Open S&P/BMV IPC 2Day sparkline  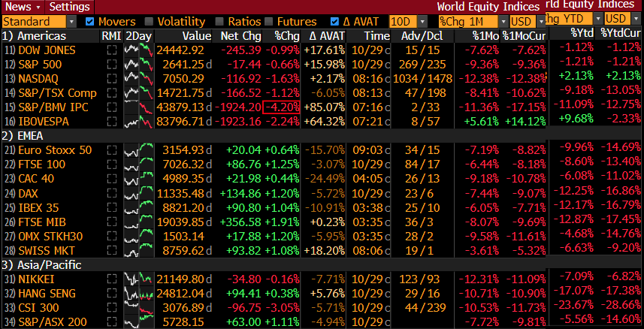click(x=139, y=107)
